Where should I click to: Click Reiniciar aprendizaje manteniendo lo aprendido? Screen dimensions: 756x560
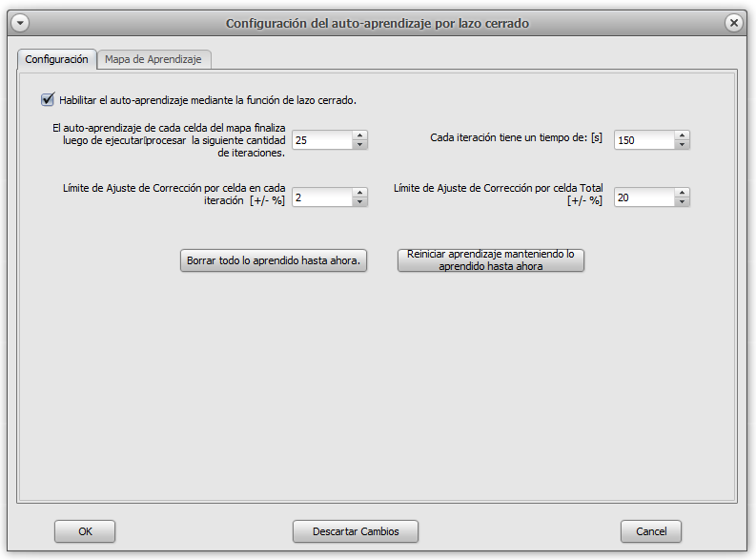[491, 260]
